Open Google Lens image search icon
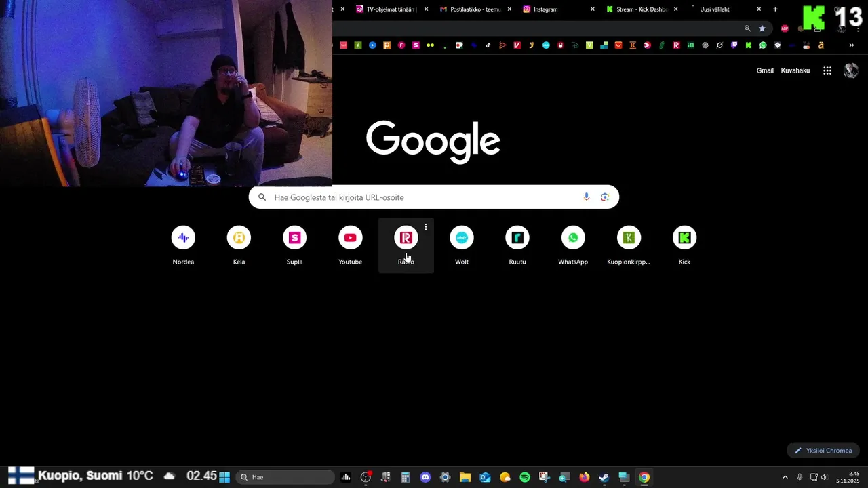The width and height of the screenshot is (868, 488). 605,197
